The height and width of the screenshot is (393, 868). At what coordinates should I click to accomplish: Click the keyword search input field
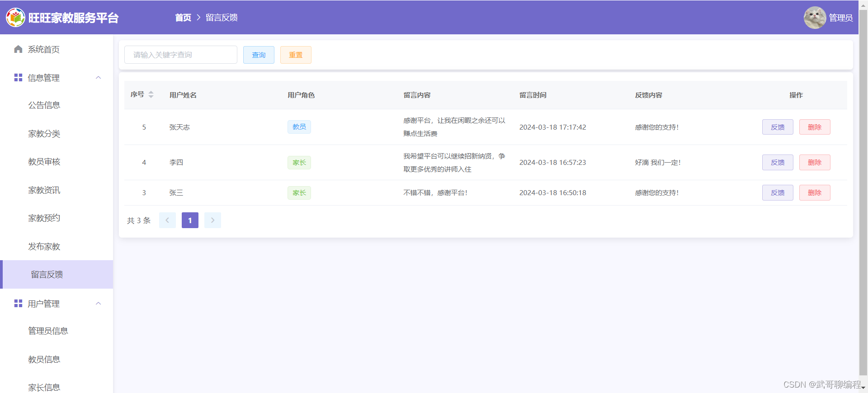tap(181, 55)
